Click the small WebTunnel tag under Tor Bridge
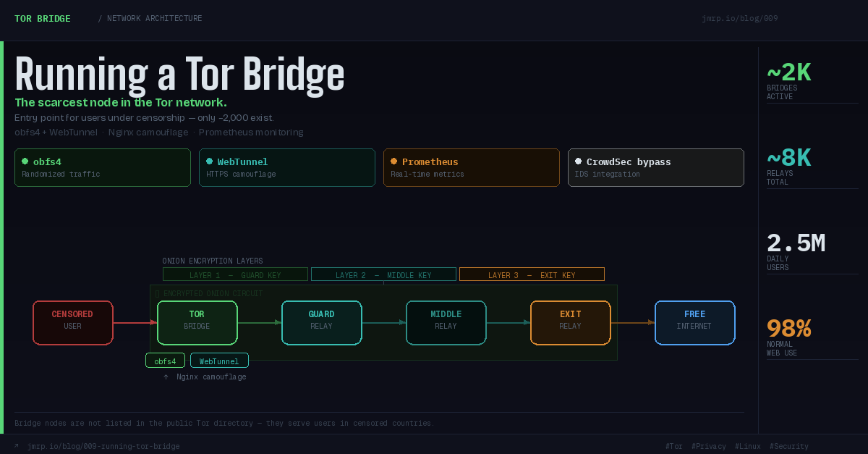 click(x=219, y=361)
